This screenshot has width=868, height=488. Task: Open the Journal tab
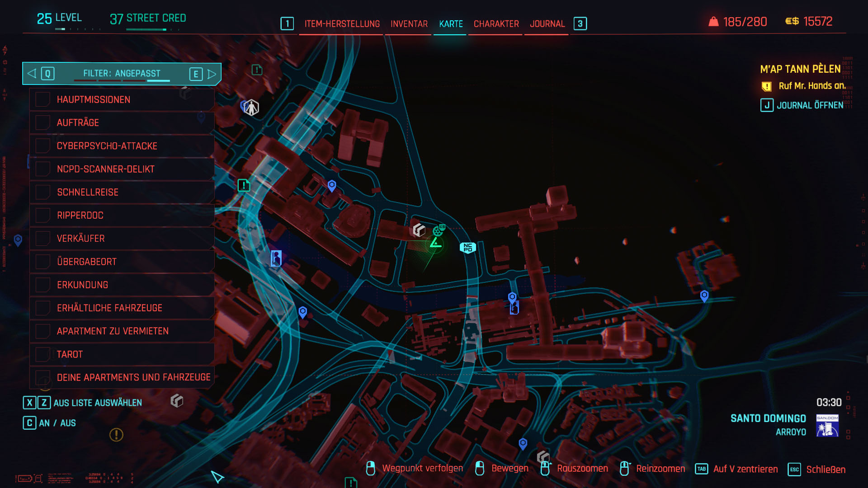tap(547, 24)
